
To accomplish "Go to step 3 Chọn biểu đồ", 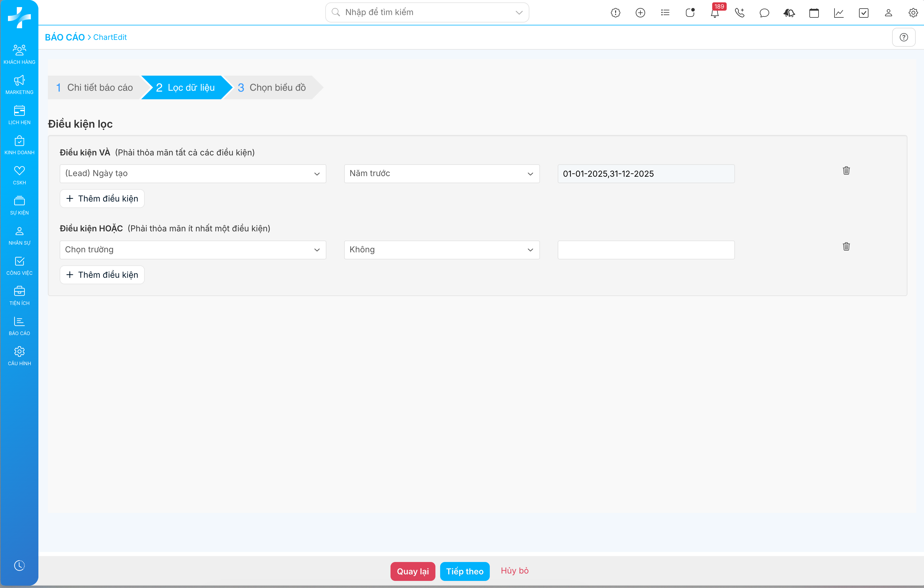I will (272, 87).
